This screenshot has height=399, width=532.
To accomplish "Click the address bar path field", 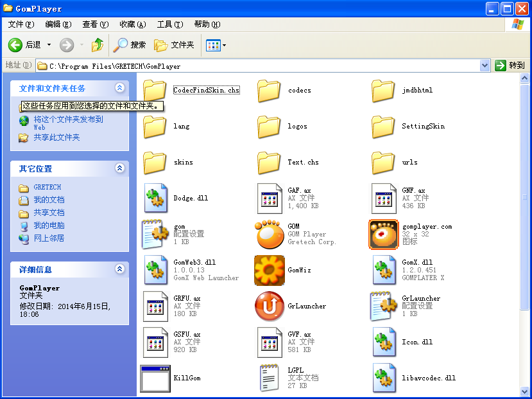I will [x=257, y=66].
